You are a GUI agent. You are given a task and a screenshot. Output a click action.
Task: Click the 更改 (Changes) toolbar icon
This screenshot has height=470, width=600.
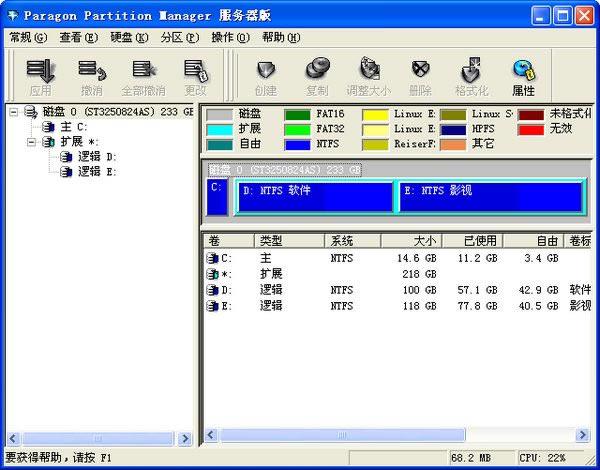click(x=195, y=75)
